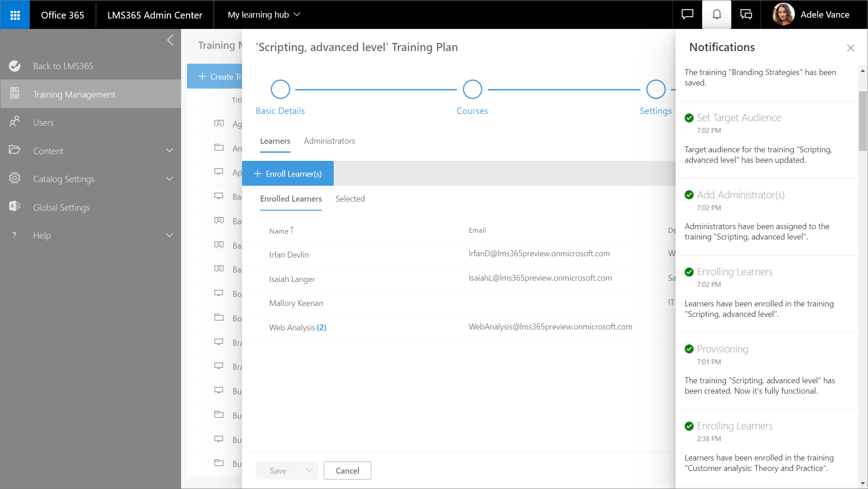Close the Notifications panel
This screenshot has width=868, height=489.
(x=850, y=48)
